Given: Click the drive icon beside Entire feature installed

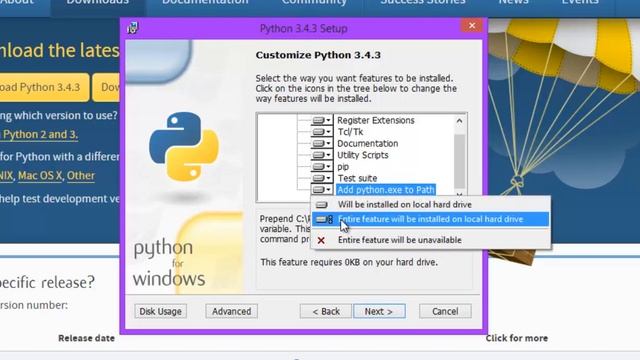Looking at the screenshot, I should (x=324, y=220).
